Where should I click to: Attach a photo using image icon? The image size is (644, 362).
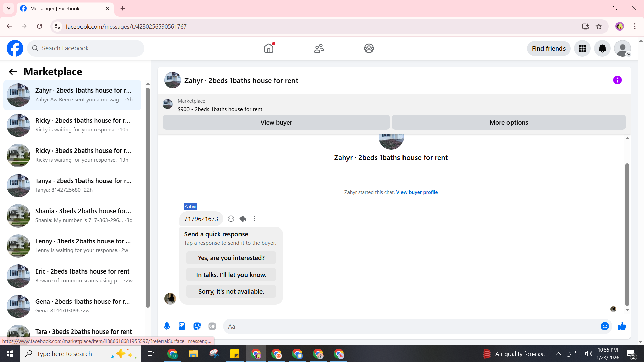point(182,326)
